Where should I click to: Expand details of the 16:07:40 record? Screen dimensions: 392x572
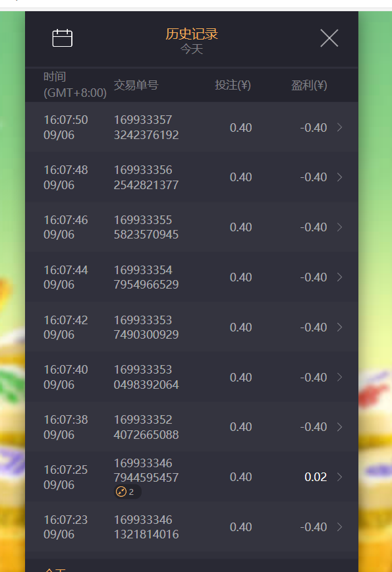pyautogui.click(x=339, y=377)
